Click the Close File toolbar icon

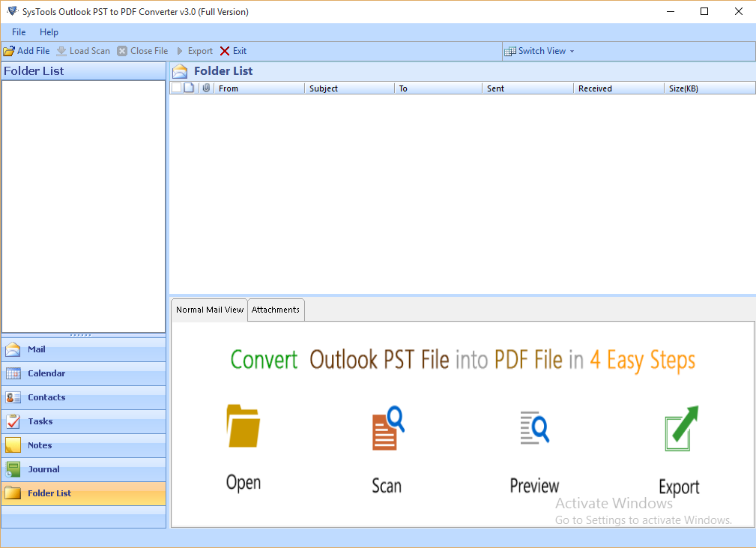point(122,50)
